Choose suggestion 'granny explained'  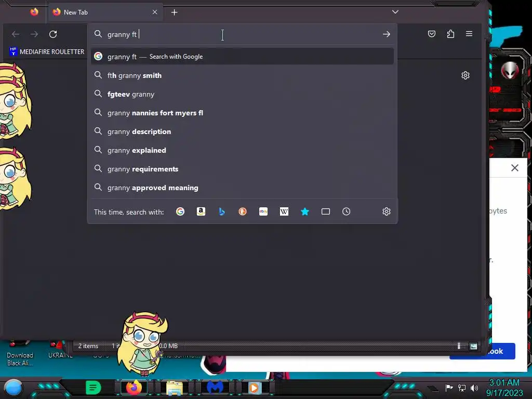click(x=242, y=150)
